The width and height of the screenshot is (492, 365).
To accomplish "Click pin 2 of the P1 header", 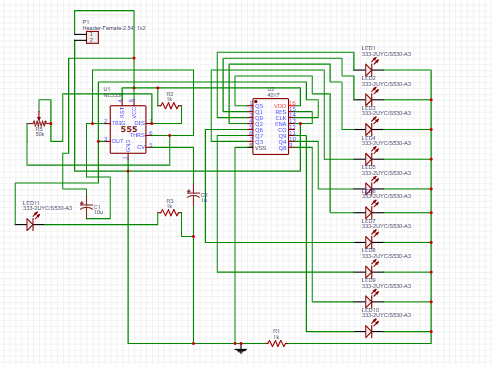I will [91, 40].
